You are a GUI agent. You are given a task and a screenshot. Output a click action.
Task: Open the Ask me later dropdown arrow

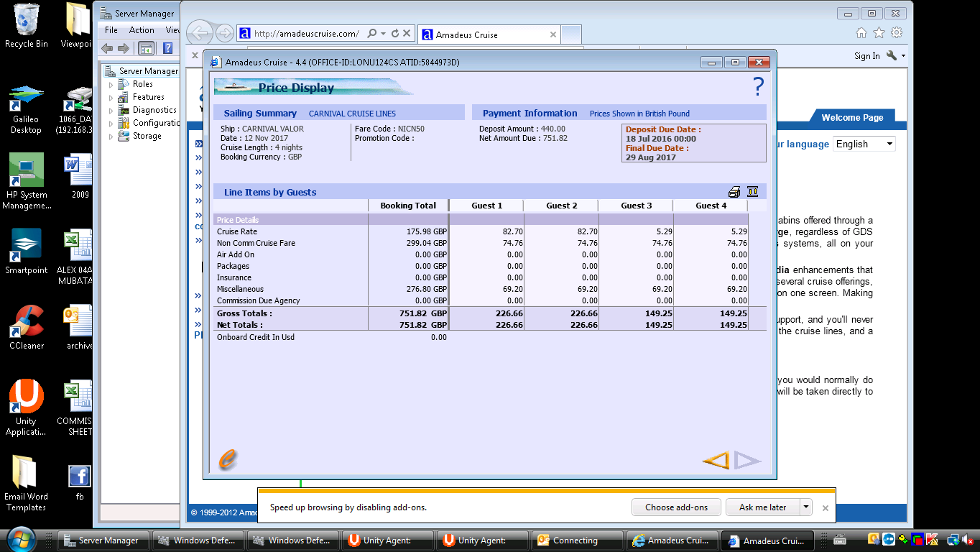point(806,507)
